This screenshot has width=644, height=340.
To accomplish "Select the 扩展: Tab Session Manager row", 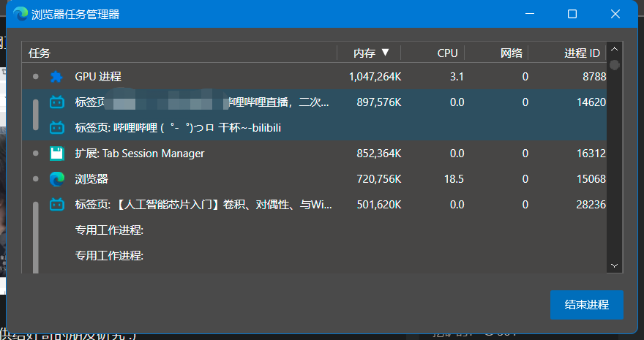I will click(x=314, y=154).
